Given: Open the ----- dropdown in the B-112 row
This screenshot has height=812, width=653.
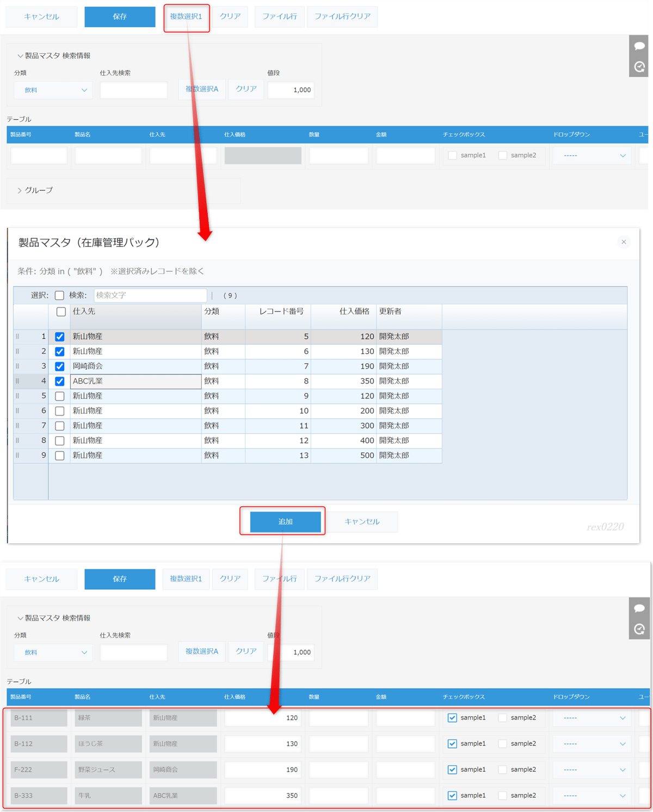Looking at the screenshot, I should pos(593,743).
